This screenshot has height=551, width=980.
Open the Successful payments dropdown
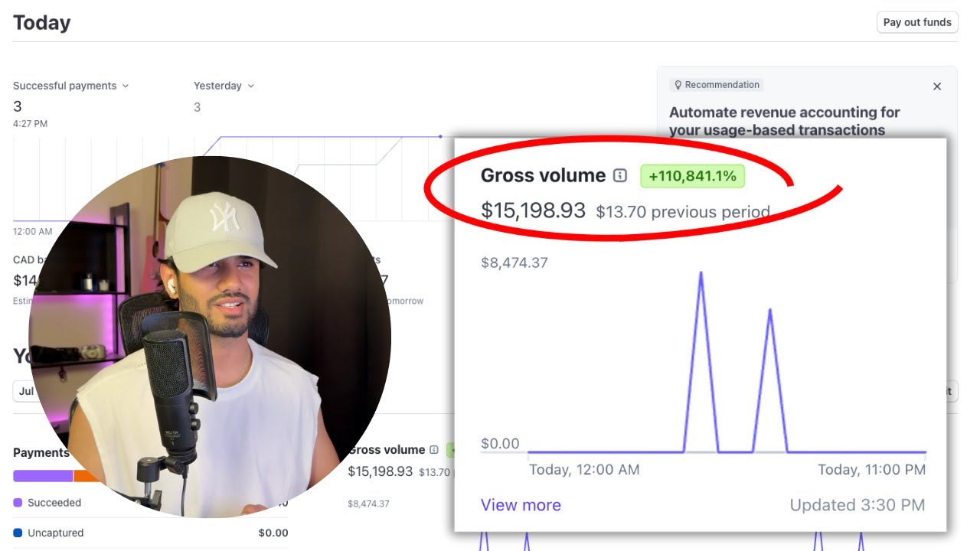click(71, 86)
